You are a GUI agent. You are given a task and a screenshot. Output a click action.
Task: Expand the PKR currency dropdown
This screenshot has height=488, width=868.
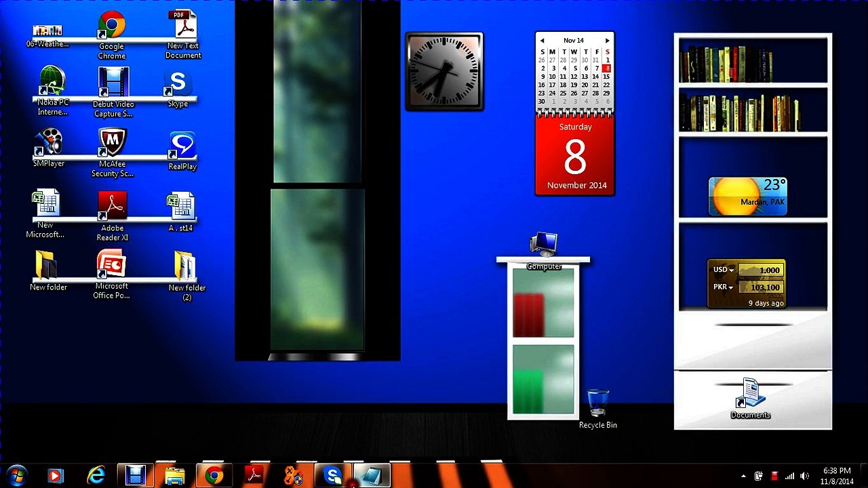(x=724, y=287)
